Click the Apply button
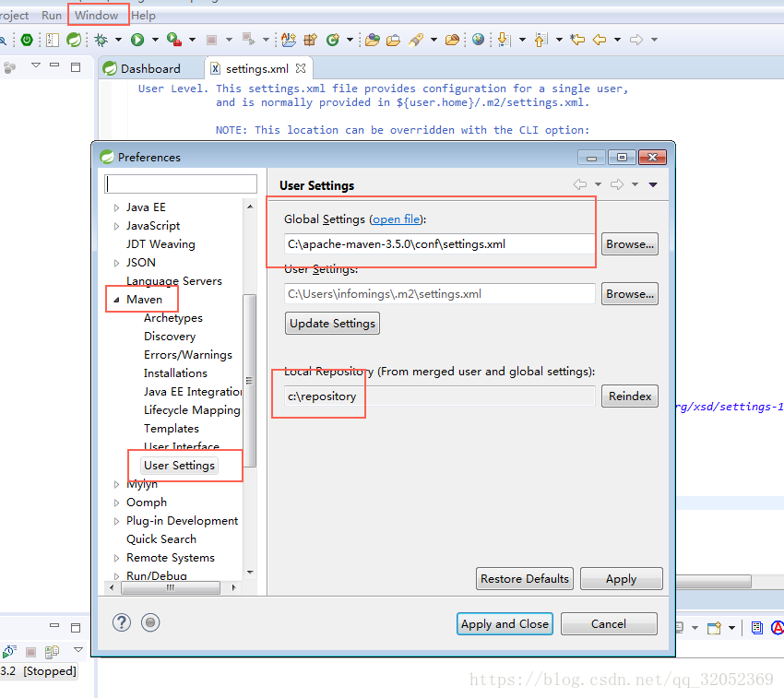This screenshot has height=698, width=784. (621, 578)
